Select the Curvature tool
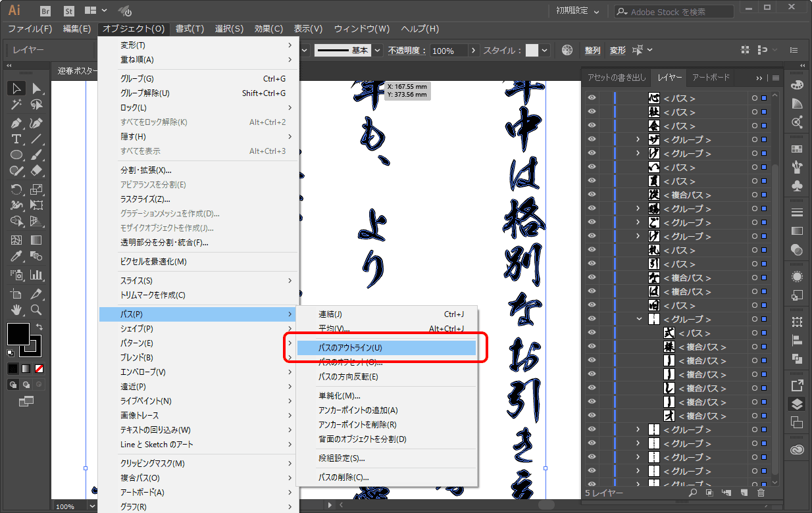The image size is (812, 513). pos(37,123)
